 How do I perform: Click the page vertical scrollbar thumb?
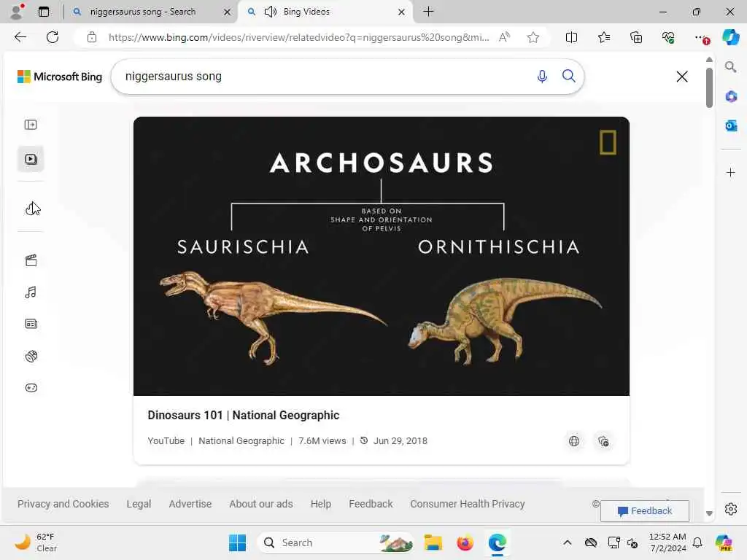[709, 88]
